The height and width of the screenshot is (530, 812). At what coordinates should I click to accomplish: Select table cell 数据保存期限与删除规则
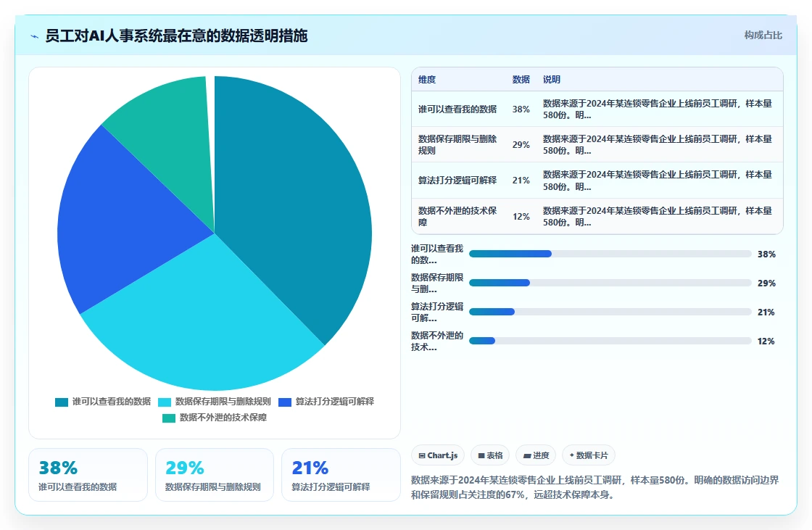point(457,144)
